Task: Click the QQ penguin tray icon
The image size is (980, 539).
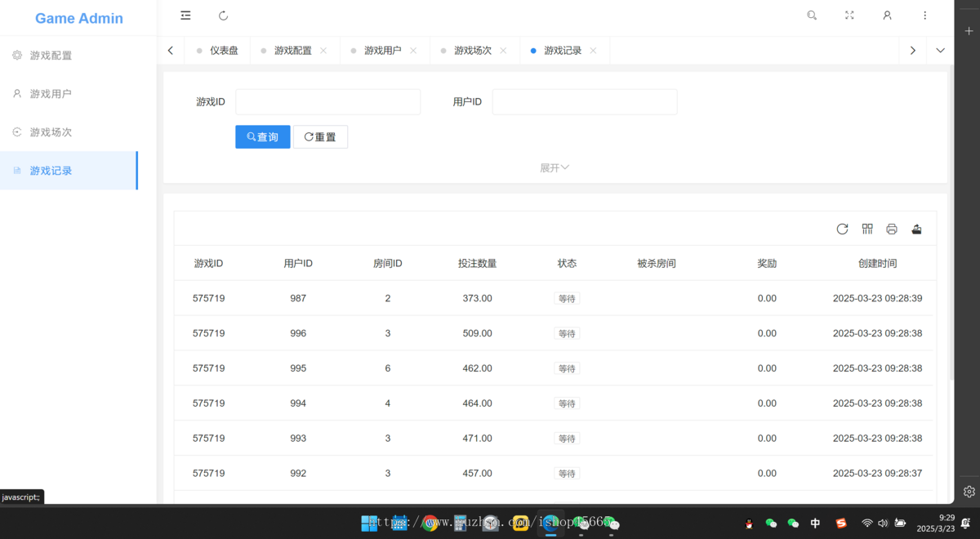Action: (x=749, y=523)
